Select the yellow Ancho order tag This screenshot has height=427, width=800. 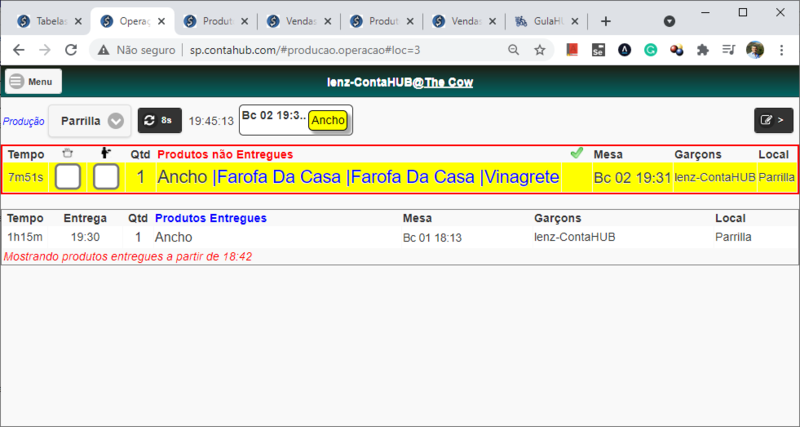(328, 121)
